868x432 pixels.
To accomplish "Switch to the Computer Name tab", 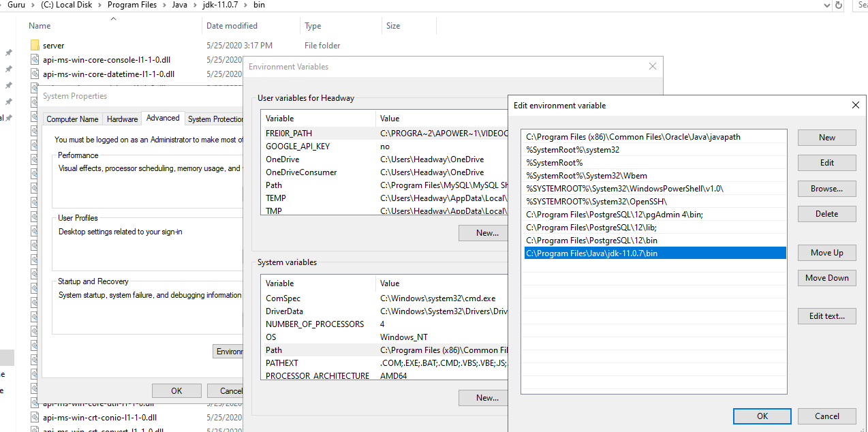I will click(x=72, y=119).
